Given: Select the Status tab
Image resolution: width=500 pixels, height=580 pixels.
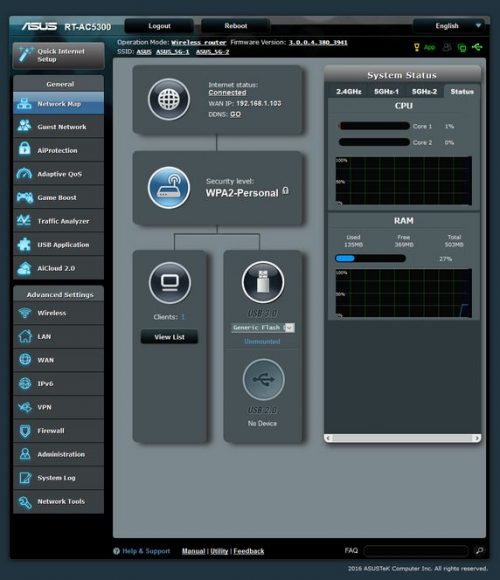Looking at the screenshot, I should 462,91.
